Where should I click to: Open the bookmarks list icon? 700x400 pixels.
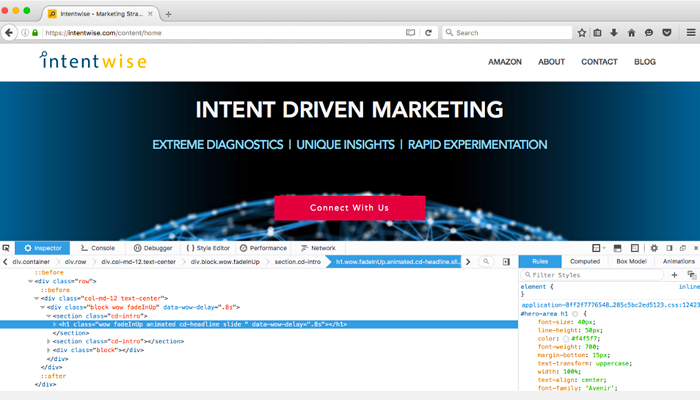point(597,33)
